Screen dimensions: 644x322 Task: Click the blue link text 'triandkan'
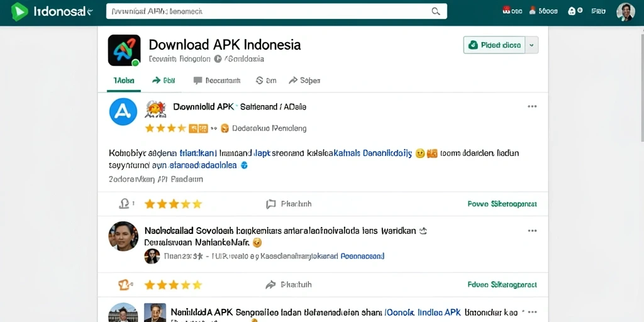point(198,153)
